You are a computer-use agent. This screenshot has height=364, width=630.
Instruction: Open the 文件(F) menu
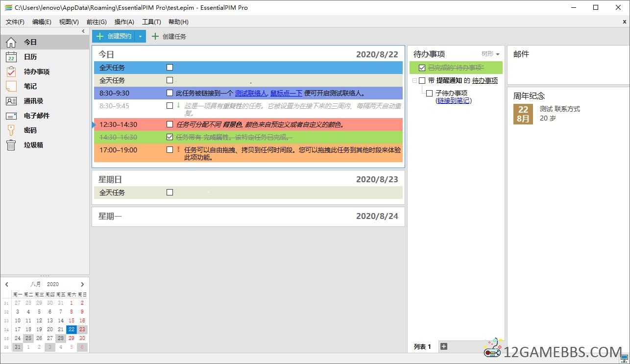pos(15,22)
